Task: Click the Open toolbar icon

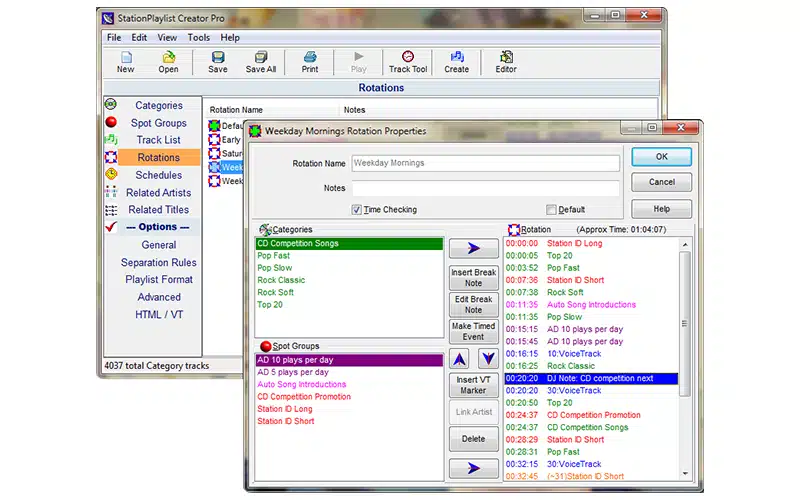Action: point(168,62)
